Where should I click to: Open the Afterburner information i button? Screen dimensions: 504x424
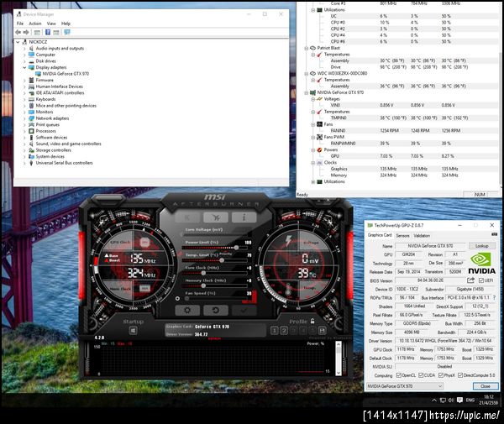click(x=244, y=217)
